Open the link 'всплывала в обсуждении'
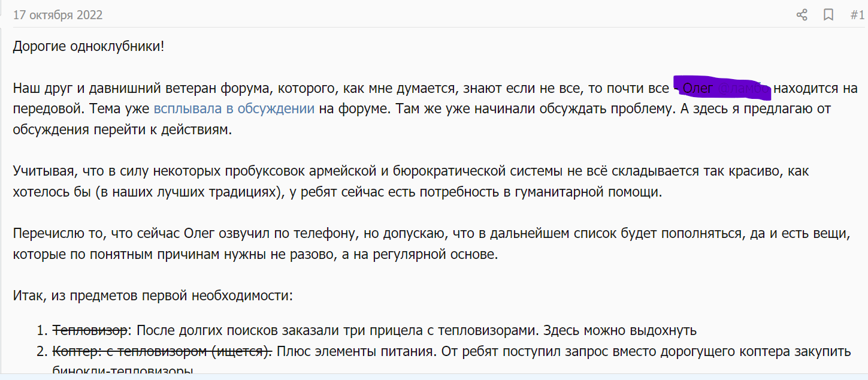868x380 pixels. [x=234, y=109]
